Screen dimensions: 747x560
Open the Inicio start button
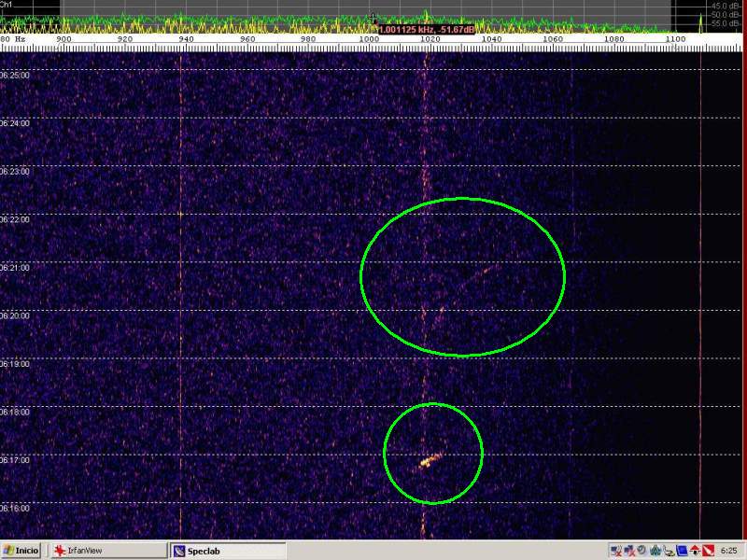[x=21, y=551]
